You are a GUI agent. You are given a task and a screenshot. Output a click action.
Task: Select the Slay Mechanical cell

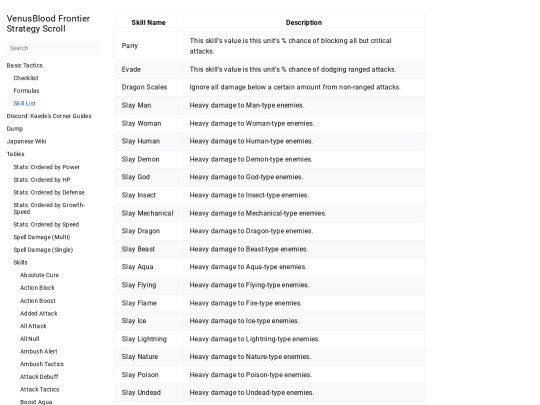click(147, 214)
